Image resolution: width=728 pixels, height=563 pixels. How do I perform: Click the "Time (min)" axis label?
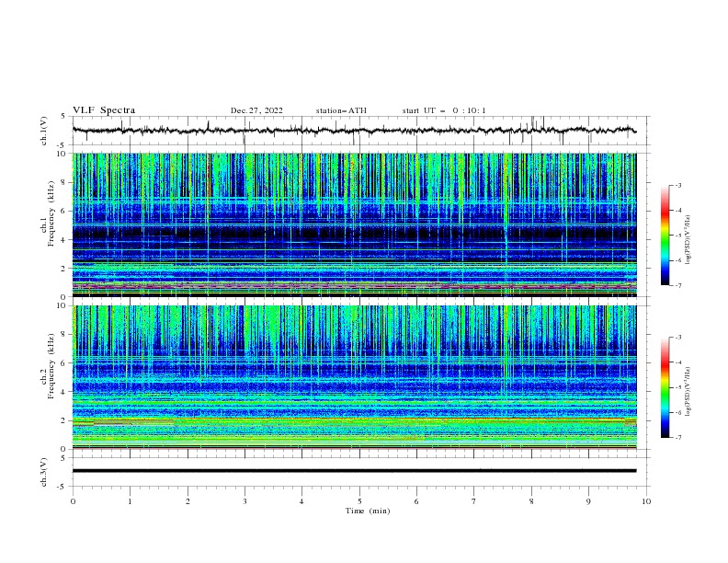pyautogui.click(x=368, y=511)
